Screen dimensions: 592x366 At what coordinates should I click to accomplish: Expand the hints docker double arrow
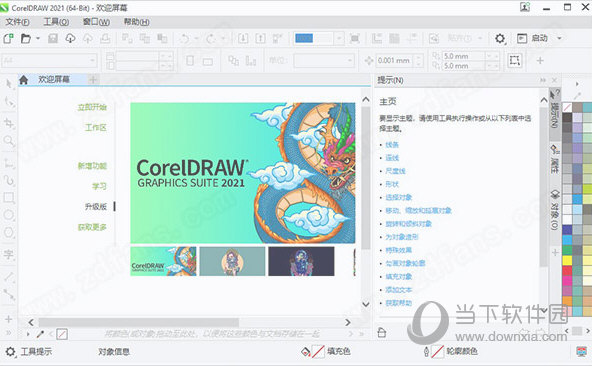pyautogui.click(x=543, y=80)
